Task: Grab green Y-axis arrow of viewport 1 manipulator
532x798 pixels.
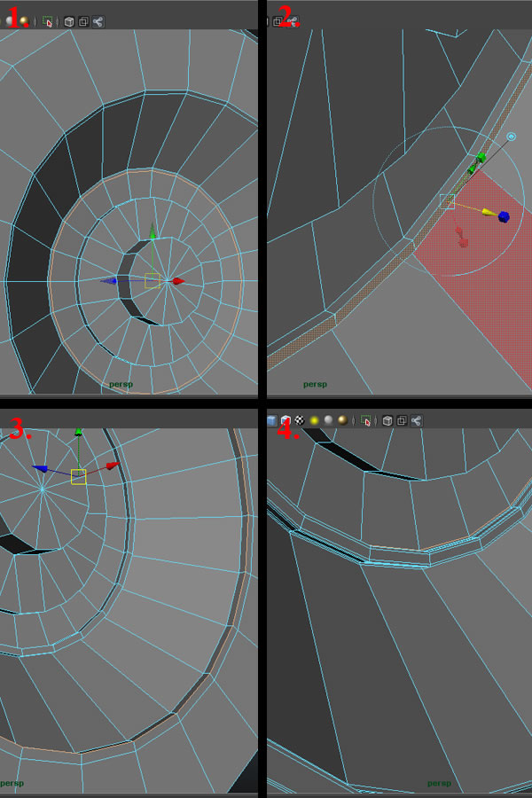Action: [x=153, y=231]
